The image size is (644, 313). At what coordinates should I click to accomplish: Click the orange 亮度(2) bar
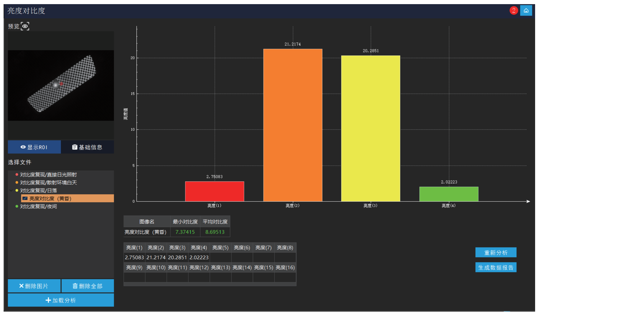click(x=293, y=125)
